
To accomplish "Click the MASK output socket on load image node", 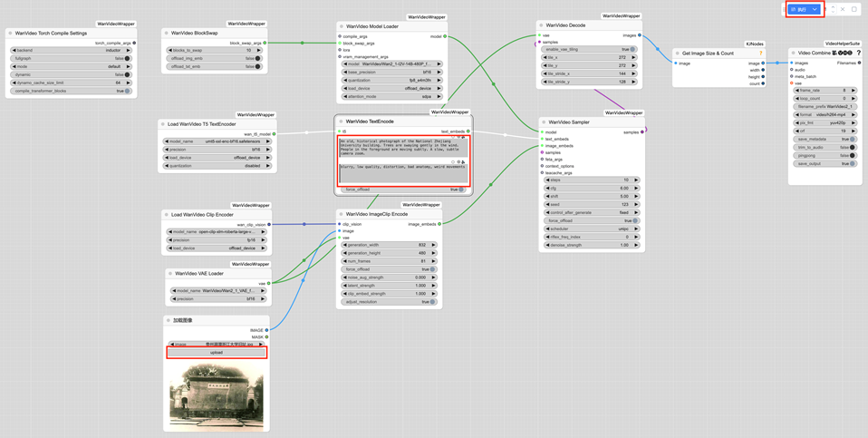I will tap(266, 336).
